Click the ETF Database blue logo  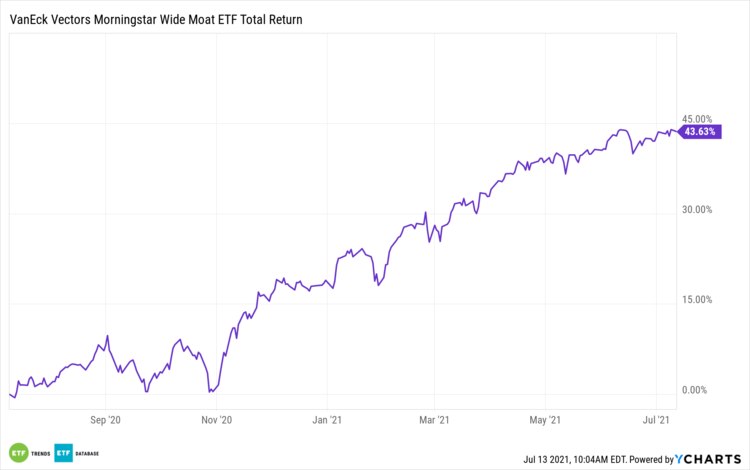click(63, 452)
